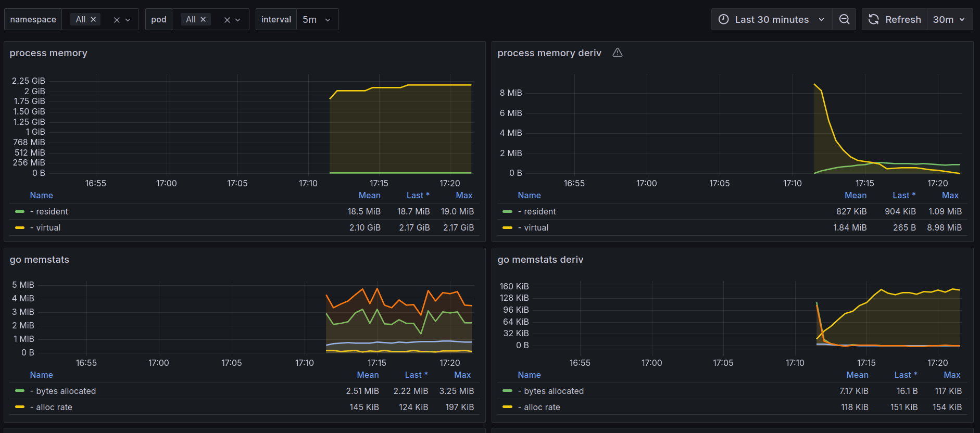980x433 pixels.
Task: Click yellow virtual swatch in process memory
Action: point(20,227)
